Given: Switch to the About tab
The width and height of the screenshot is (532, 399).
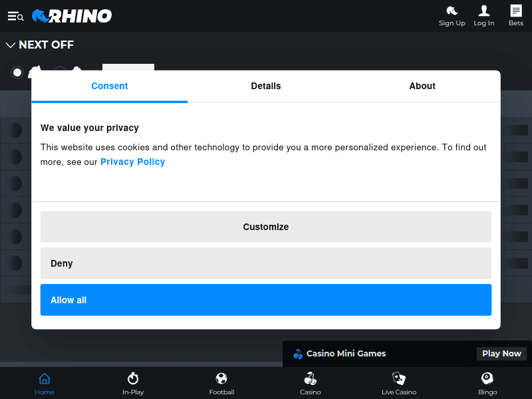Looking at the screenshot, I should 422,86.
